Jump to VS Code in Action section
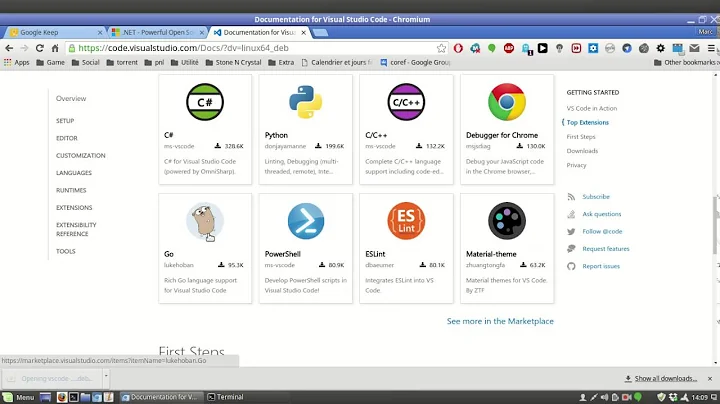Viewport: 720px width, 404px height. (591, 108)
